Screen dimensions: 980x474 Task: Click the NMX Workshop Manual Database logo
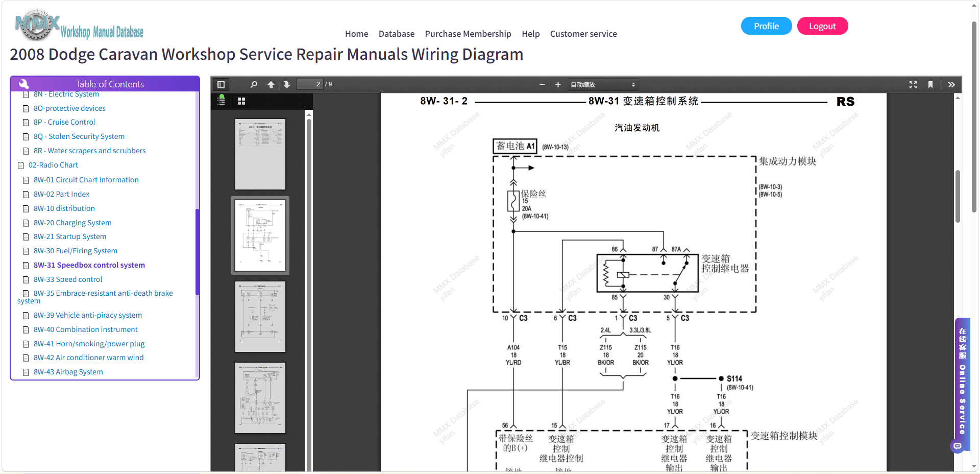pyautogui.click(x=79, y=26)
